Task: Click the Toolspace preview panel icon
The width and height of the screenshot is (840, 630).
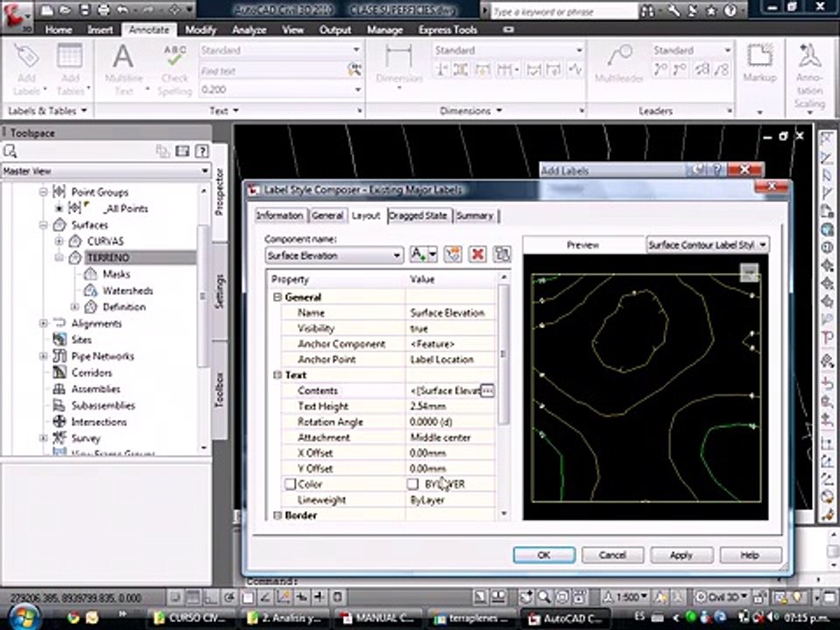Action: click(182, 151)
